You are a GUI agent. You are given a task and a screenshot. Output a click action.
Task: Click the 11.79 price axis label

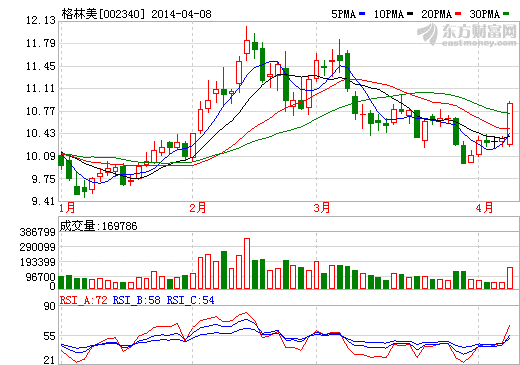[41, 43]
